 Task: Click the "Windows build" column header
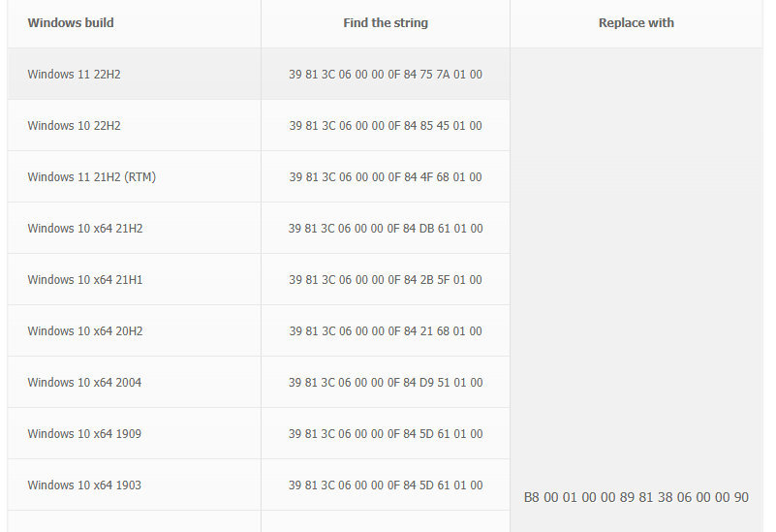coord(134,23)
